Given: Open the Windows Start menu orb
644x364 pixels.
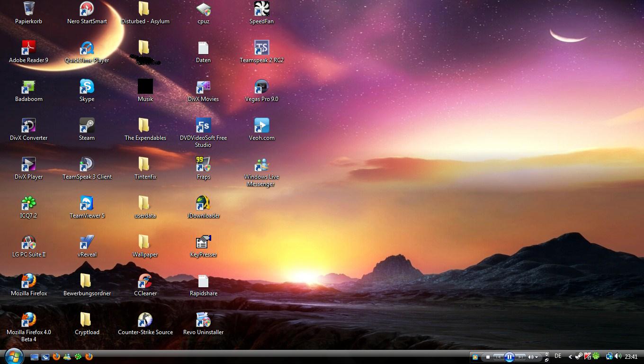Looking at the screenshot, I should 14,356.
